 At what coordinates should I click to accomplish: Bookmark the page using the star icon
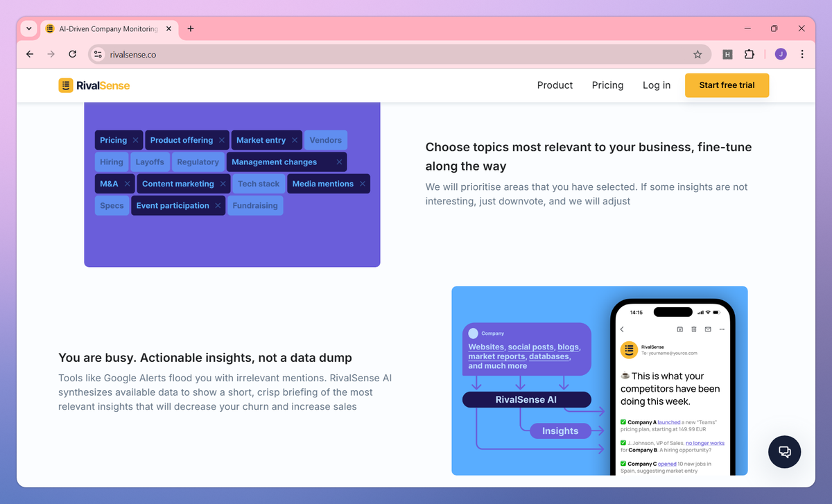coord(698,54)
